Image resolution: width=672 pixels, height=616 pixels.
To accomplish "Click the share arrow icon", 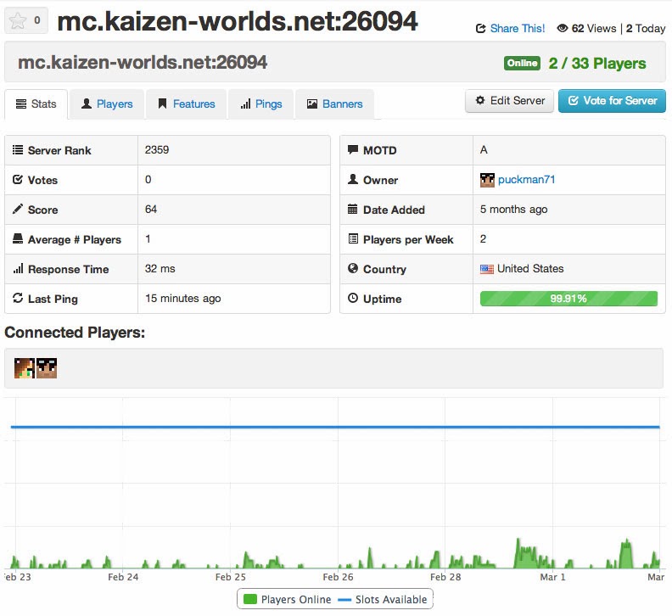I will (x=481, y=29).
